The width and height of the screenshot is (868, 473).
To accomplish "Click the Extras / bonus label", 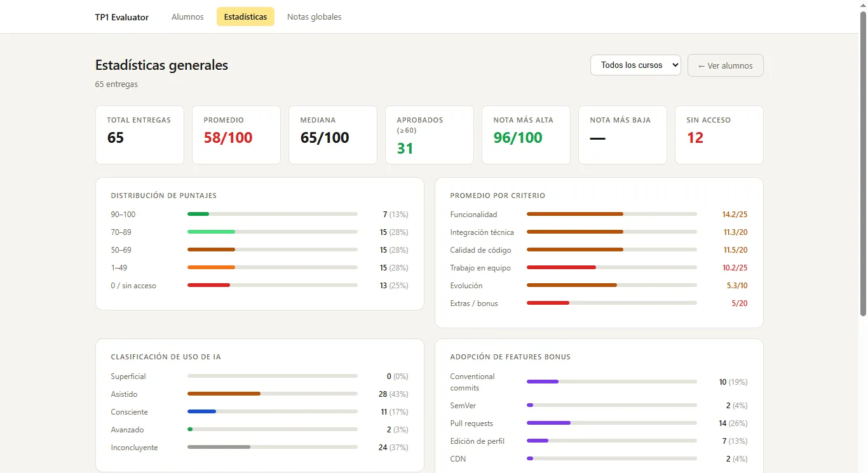I will 474,303.
